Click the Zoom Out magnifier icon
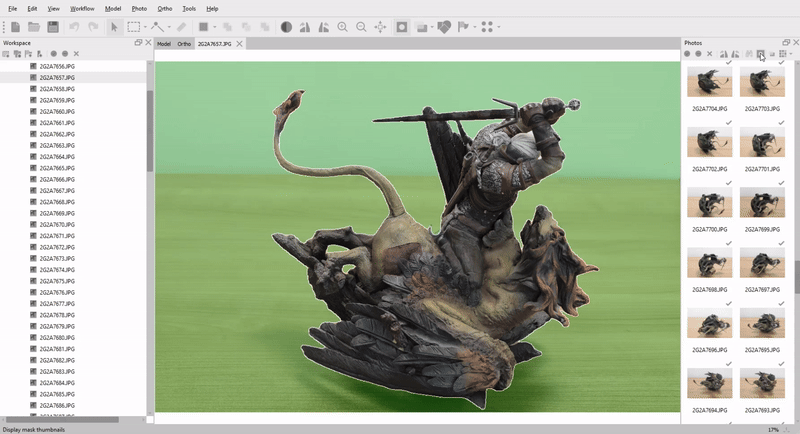Screen dimensions: 800x434 [x=361, y=27]
